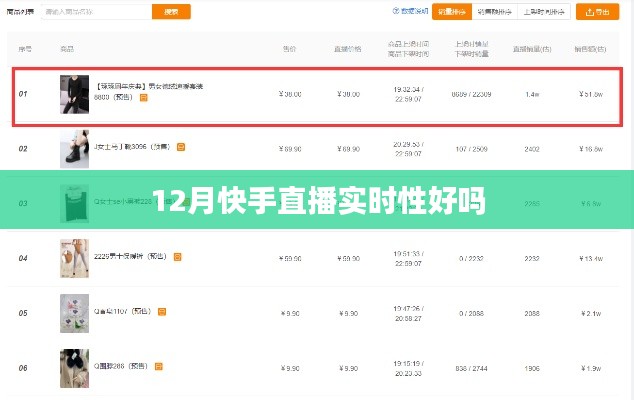Click the 1906 live sales value in row 06
This screenshot has width=634, height=400.
pyautogui.click(x=532, y=369)
